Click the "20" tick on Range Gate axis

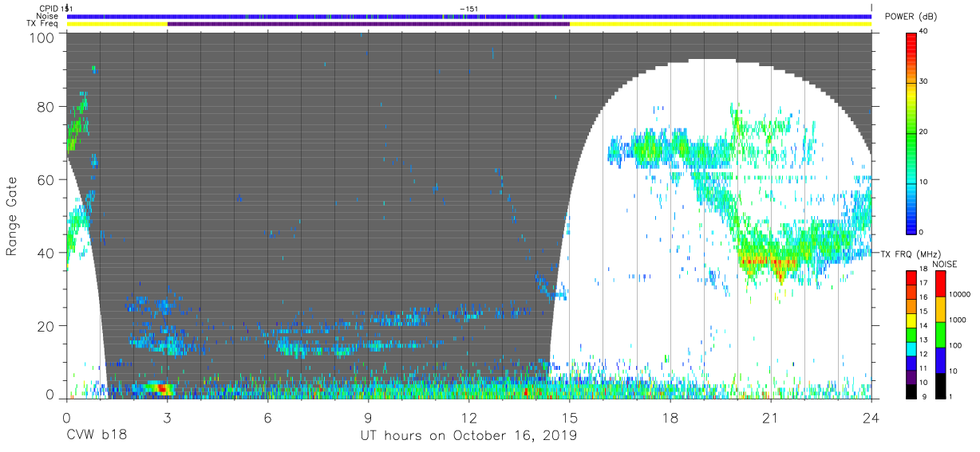click(45, 326)
